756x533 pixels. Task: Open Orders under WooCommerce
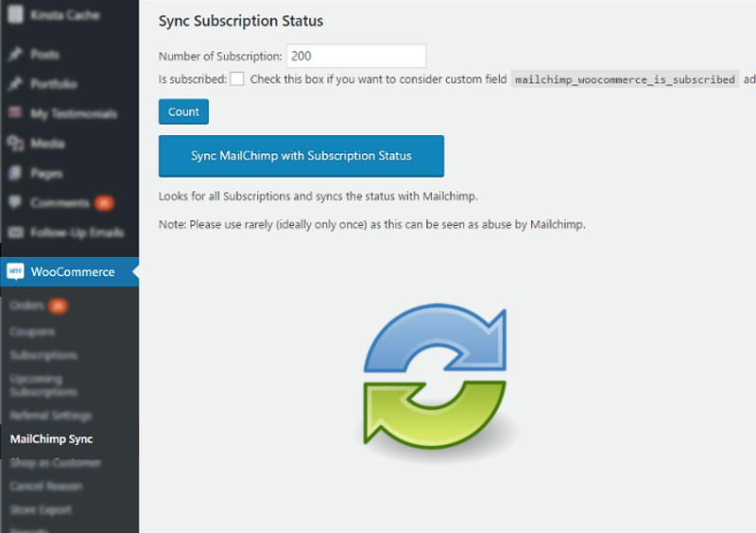27,305
